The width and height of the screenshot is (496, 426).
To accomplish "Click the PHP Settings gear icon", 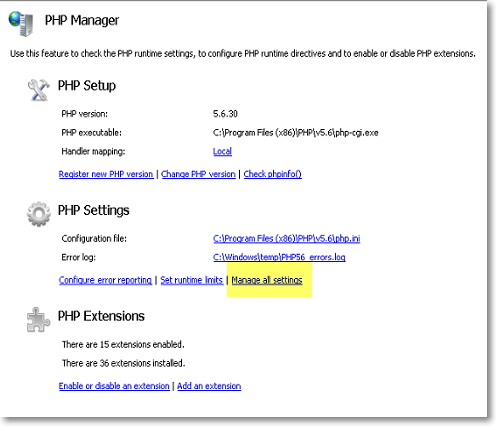I will click(x=39, y=214).
